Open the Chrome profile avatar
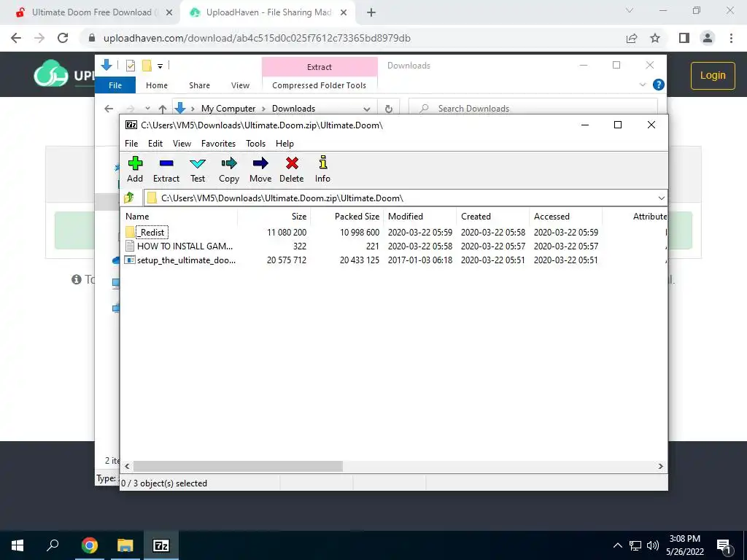 click(x=708, y=38)
